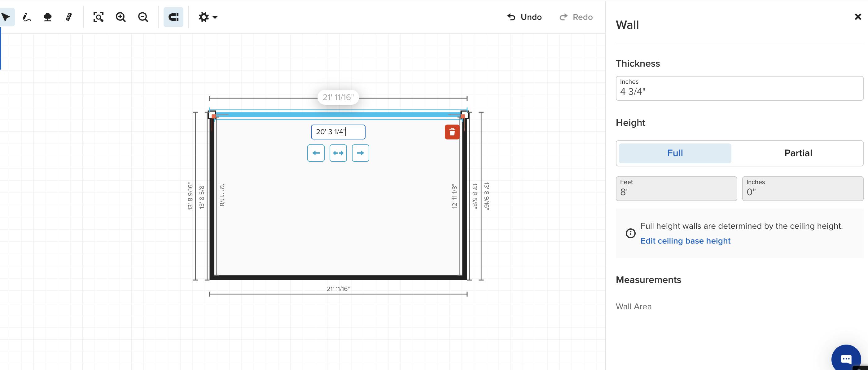The width and height of the screenshot is (868, 370).
Task: Select the tree landscaping tool
Action: pos(47,17)
